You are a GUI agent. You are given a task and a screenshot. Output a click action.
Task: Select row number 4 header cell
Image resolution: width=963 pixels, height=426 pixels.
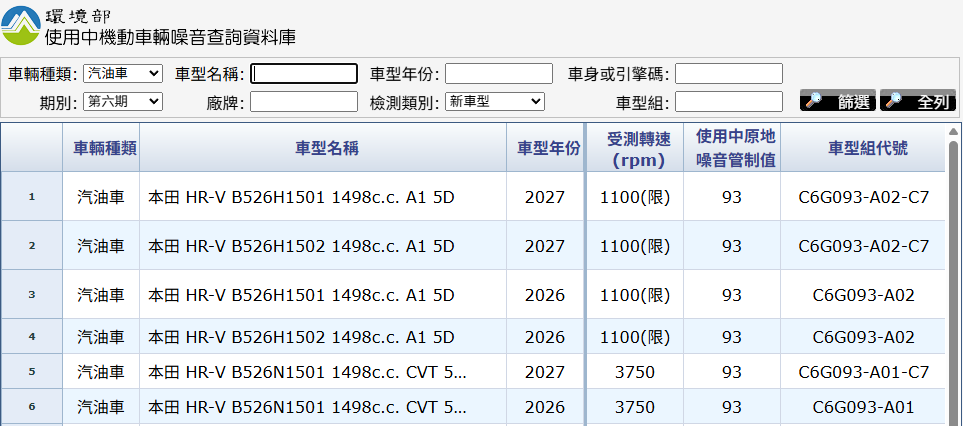click(32, 336)
